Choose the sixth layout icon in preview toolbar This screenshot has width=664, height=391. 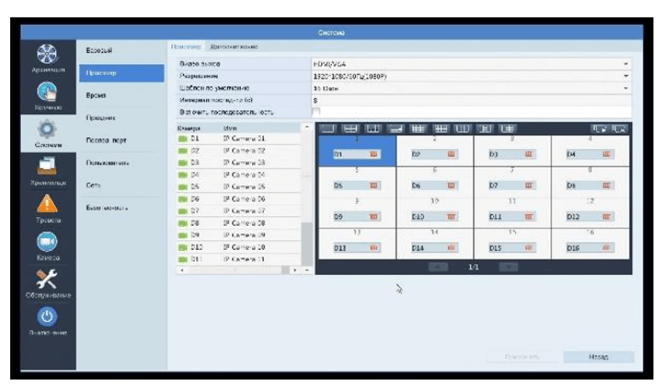pos(441,129)
